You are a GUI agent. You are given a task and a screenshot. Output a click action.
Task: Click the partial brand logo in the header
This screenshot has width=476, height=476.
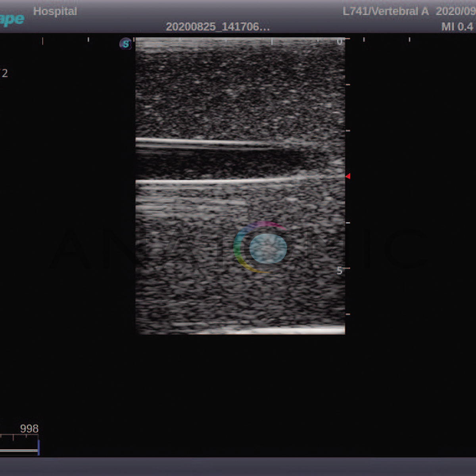[12, 19]
